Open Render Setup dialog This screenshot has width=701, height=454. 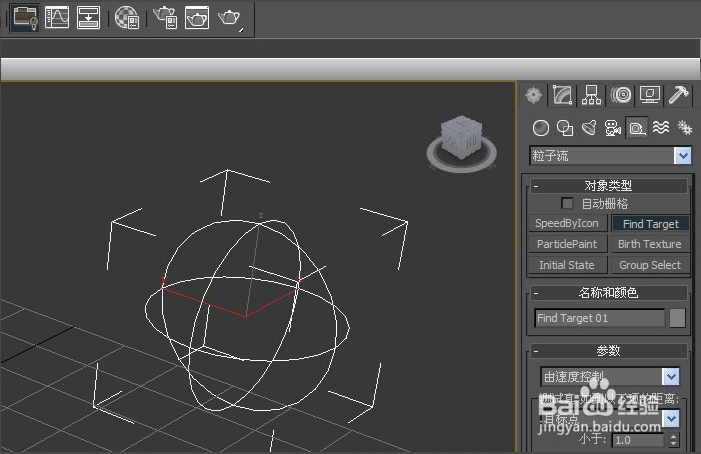click(165, 18)
